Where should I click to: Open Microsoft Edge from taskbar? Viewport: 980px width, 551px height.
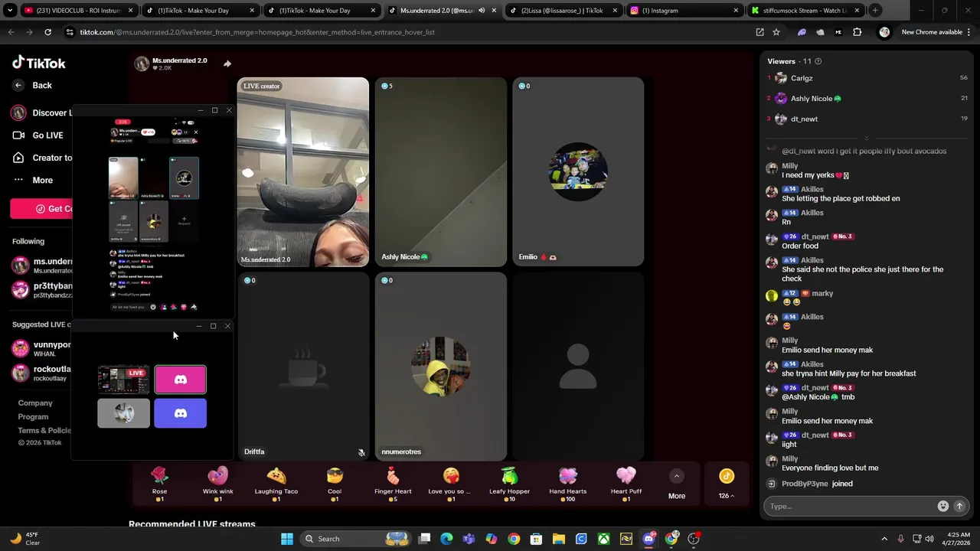[x=446, y=539]
